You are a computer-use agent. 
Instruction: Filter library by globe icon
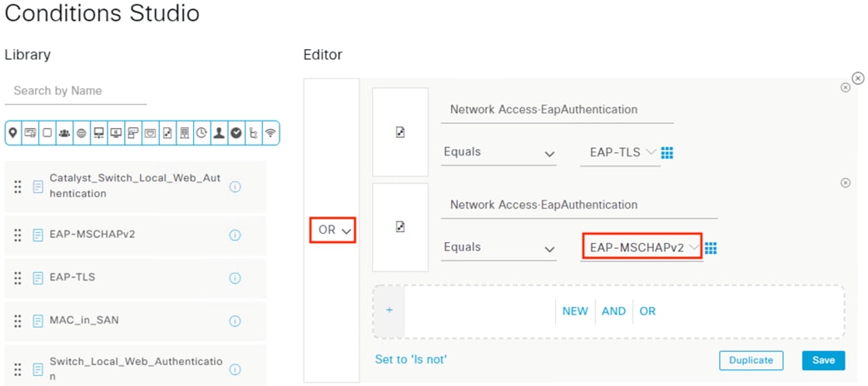tap(82, 133)
